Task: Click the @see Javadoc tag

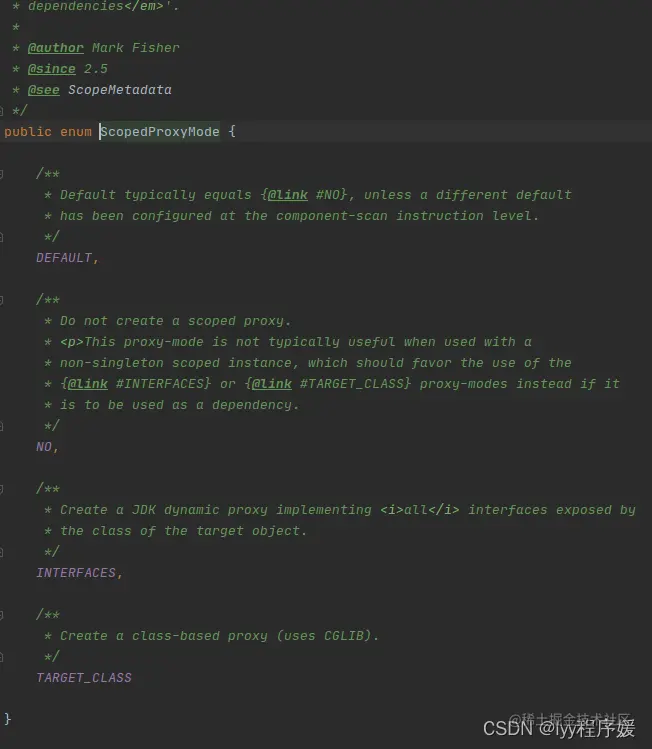Action: 43,90
